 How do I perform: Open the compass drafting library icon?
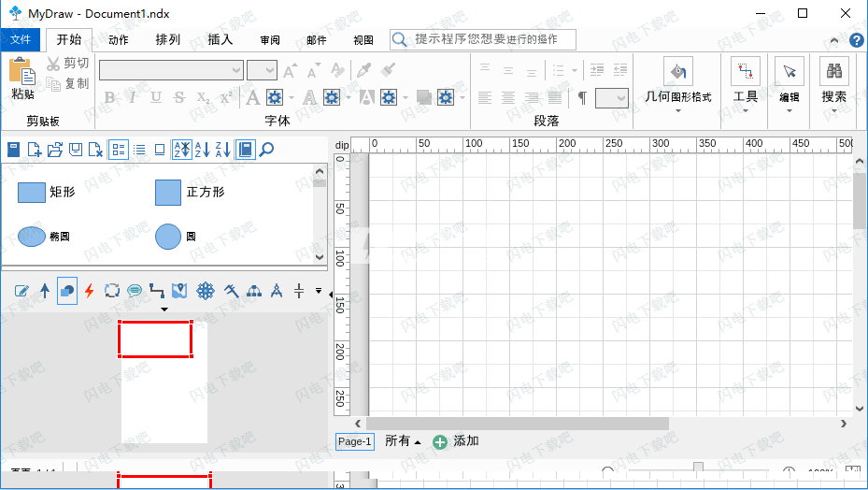point(277,291)
